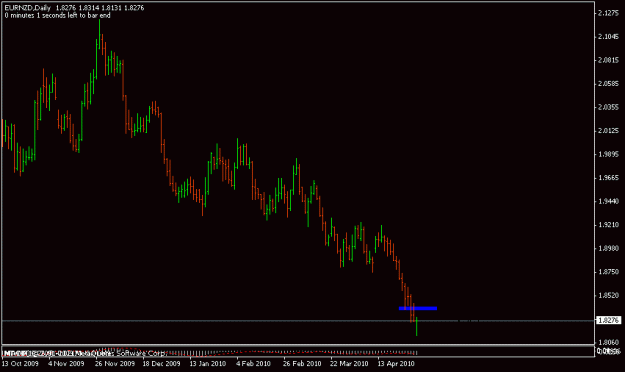Viewport: 625px width, 372px height.
Task: Click the blue horizontal level line
Action: coord(418,308)
